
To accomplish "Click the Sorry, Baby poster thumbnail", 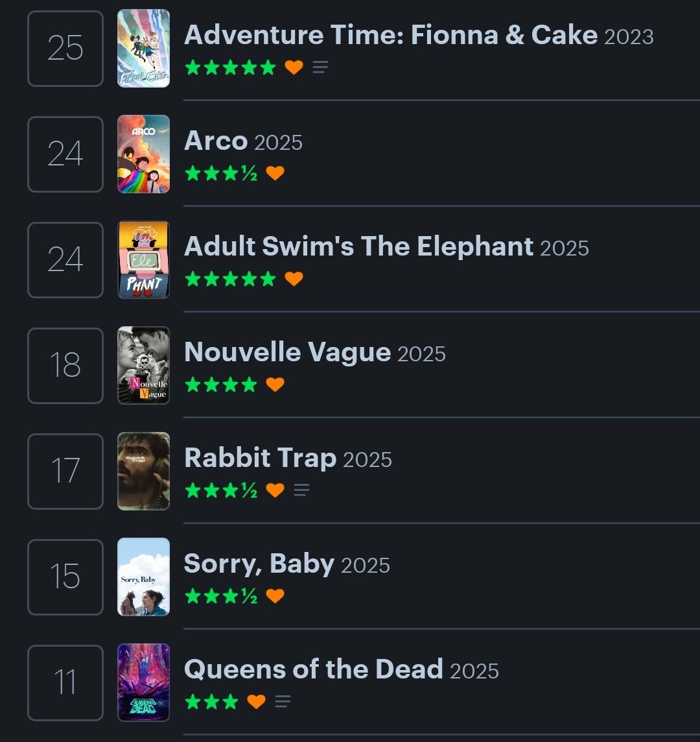I will pos(143,577).
